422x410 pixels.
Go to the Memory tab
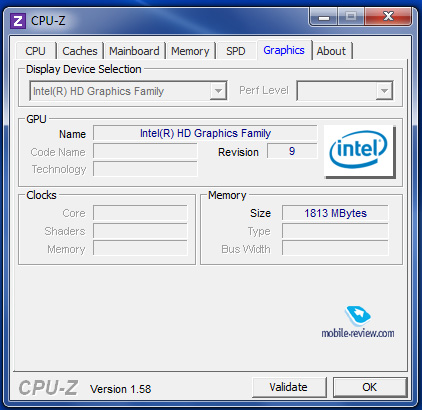click(190, 51)
